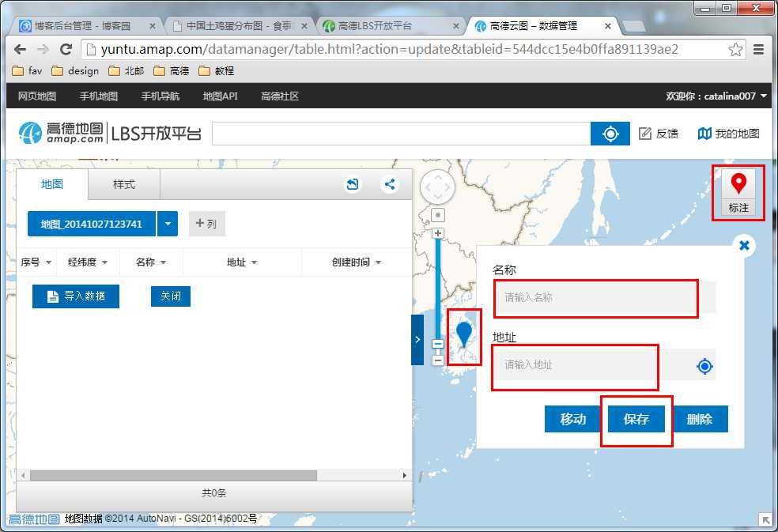The width and height of the screenshot is (778, 532).
Task: Click the 删除 button
Action: click(700, 419)
